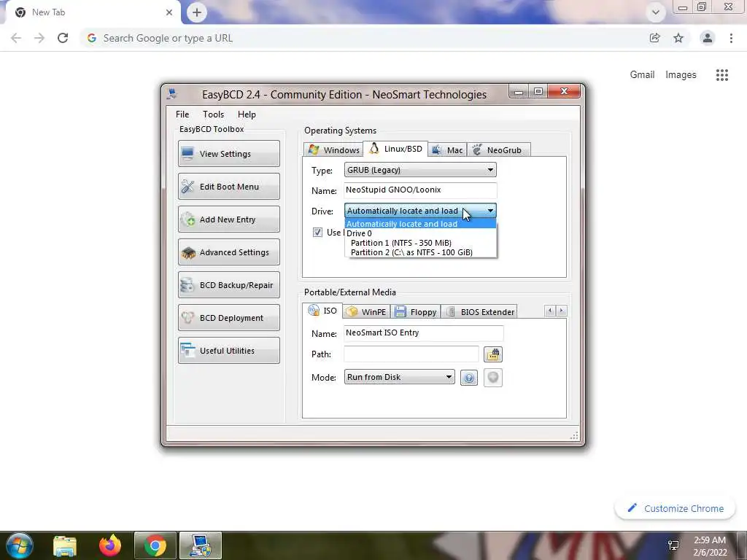Share this page from Chrome toolbar
The height and width of the screenshot is (560, 747).
click(x=654, y=38)
